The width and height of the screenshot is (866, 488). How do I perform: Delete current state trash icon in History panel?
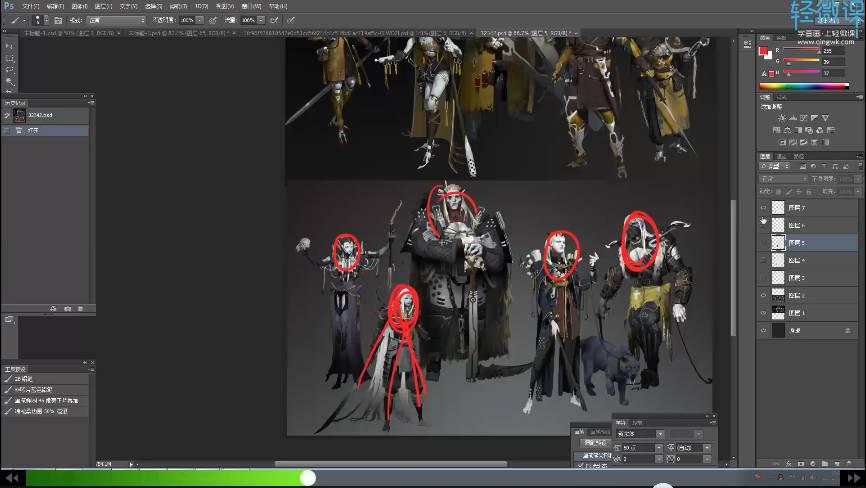(x=81, y=309)
